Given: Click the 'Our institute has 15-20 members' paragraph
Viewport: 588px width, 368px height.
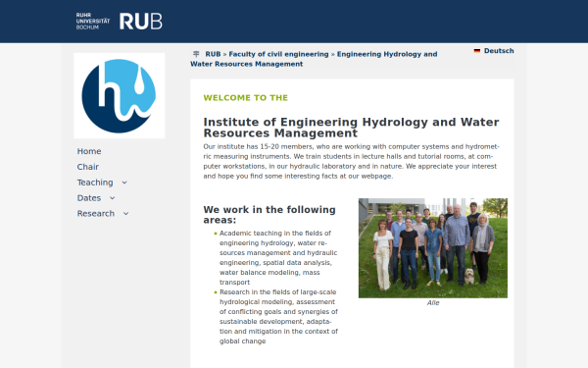Looking at the screenshot, I should click(x=351, y=162).
